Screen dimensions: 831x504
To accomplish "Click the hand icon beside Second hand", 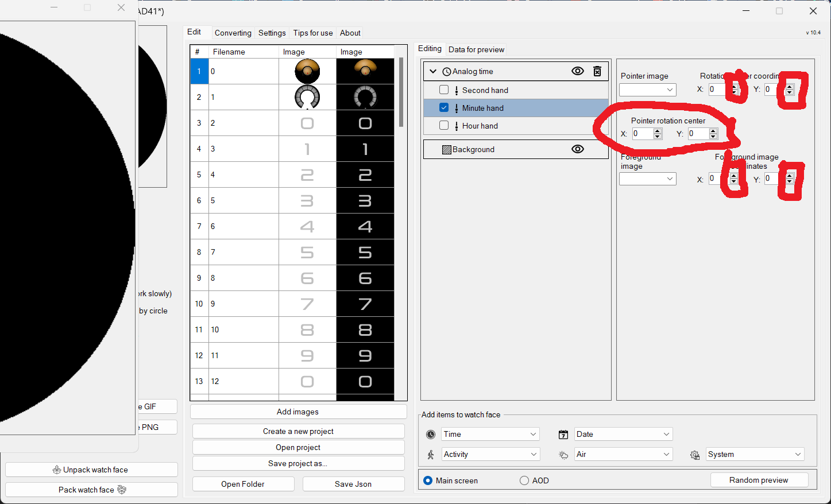I will tap(457, 91).
